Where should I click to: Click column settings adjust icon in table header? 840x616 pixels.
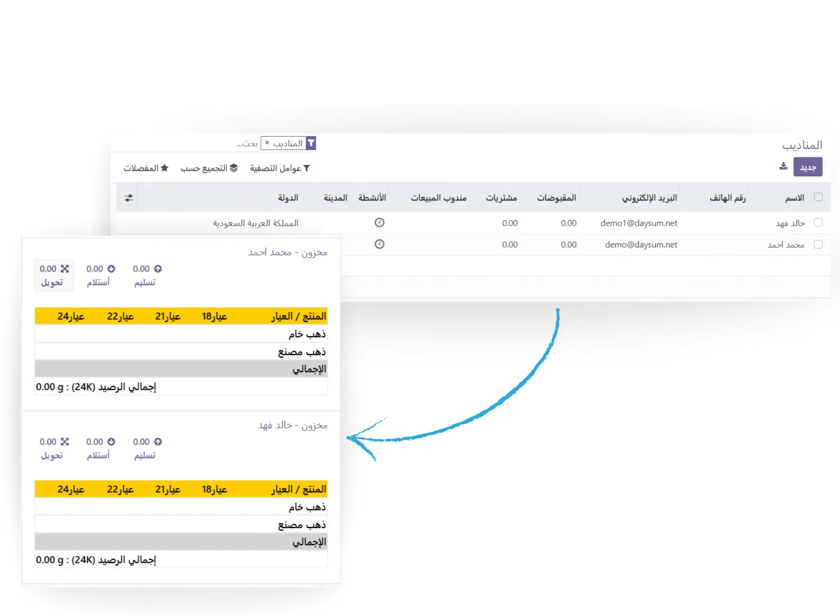point(129,198)
